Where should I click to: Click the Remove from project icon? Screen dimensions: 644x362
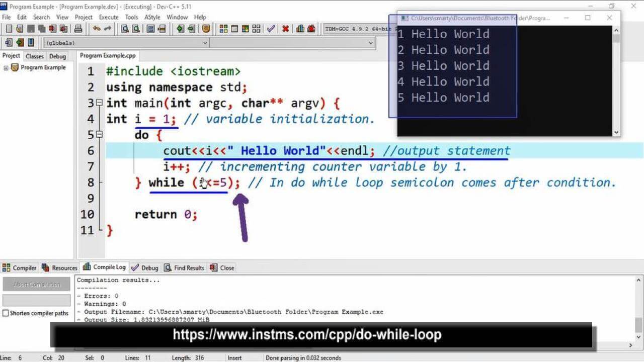(191, 29)
